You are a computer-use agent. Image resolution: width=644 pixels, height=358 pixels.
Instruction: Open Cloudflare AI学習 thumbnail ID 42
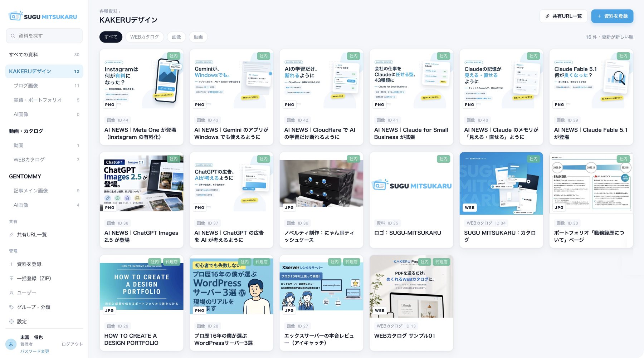point(321,80)
